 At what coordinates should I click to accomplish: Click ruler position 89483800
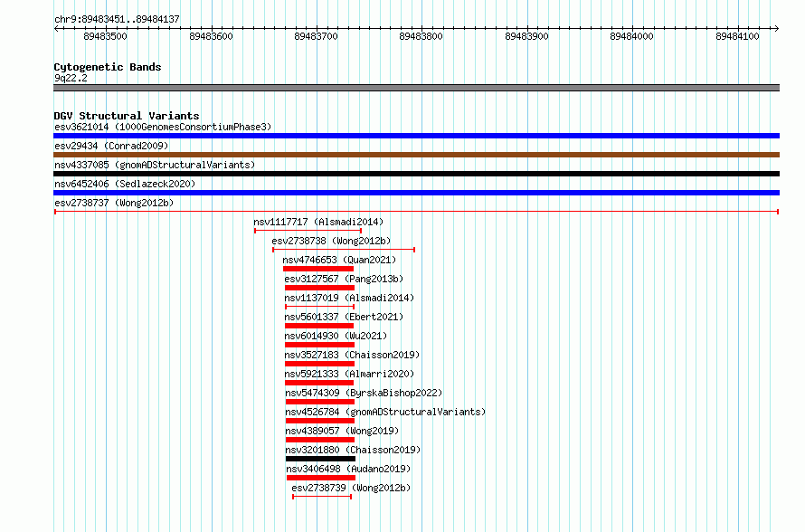(x=421, y=36)
